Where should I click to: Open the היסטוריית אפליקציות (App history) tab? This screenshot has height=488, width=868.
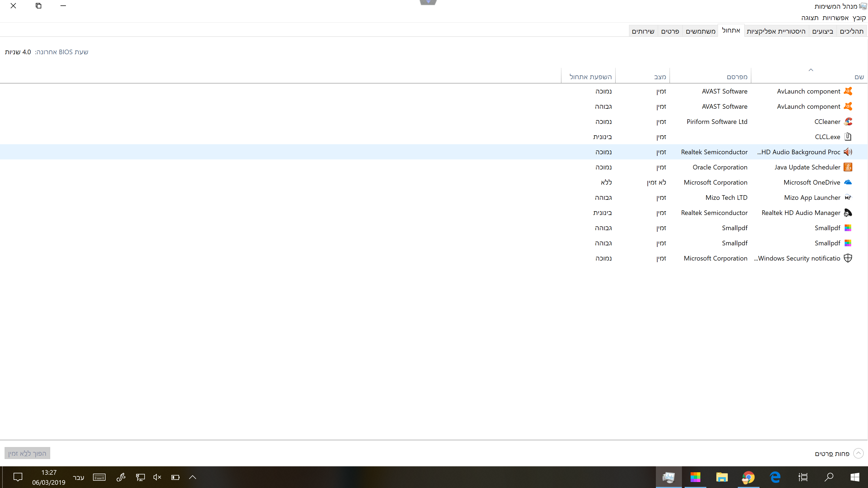[x=776, y=31]
